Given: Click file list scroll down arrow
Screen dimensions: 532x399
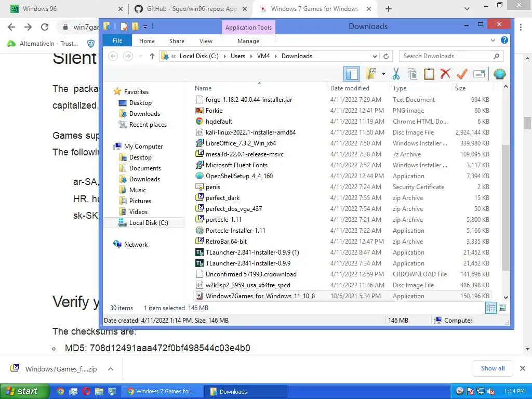Looking at the screenshot, I should 505,298.
